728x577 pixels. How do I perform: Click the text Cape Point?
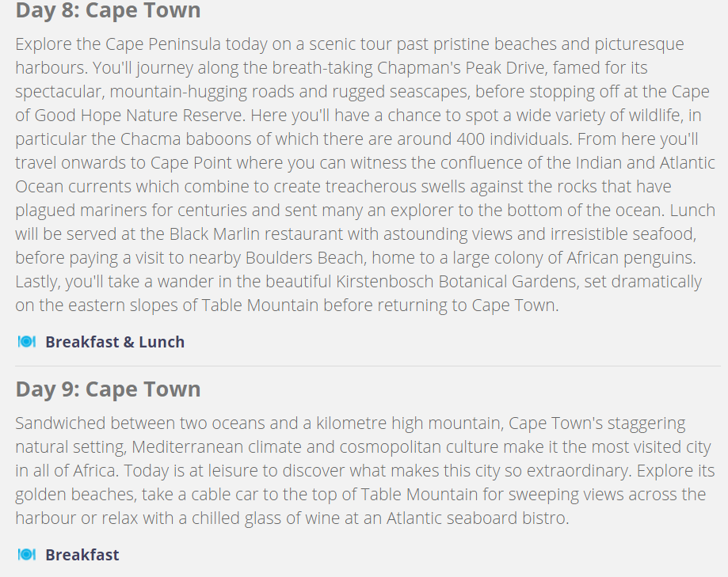coord(191,163)
